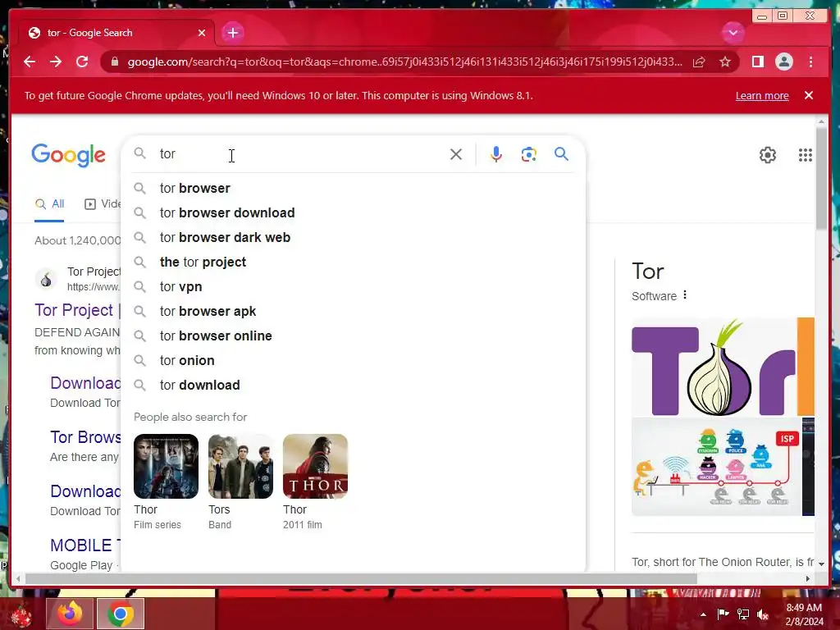The height and width of the screenshot is (630, 840).
Task: Click the horizontal scrollbar right arrow
Action: click(x=808, y=578)
